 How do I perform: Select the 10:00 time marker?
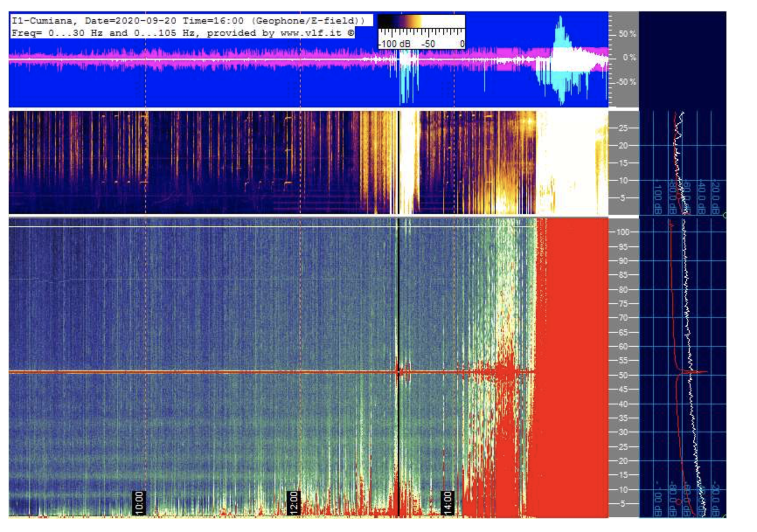(139, 503)
